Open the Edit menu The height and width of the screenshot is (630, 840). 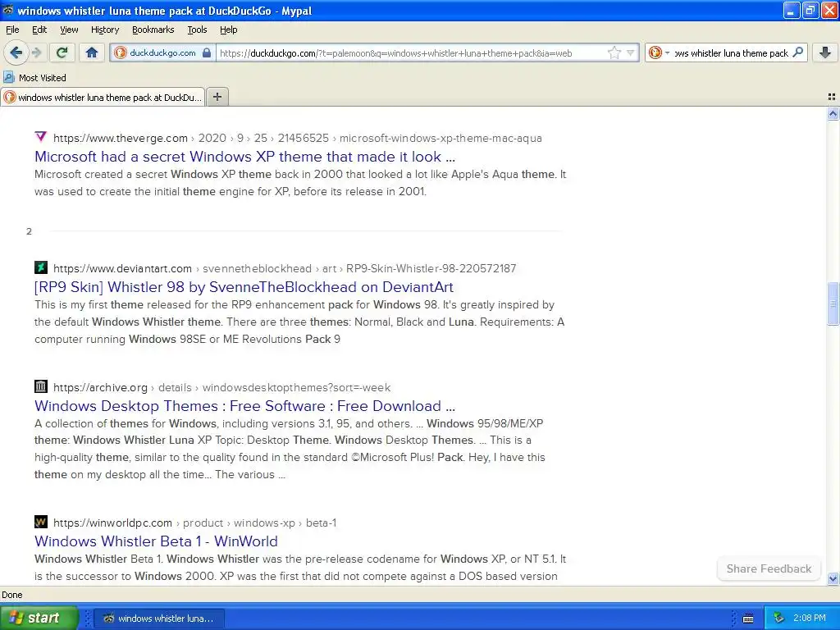39,30
